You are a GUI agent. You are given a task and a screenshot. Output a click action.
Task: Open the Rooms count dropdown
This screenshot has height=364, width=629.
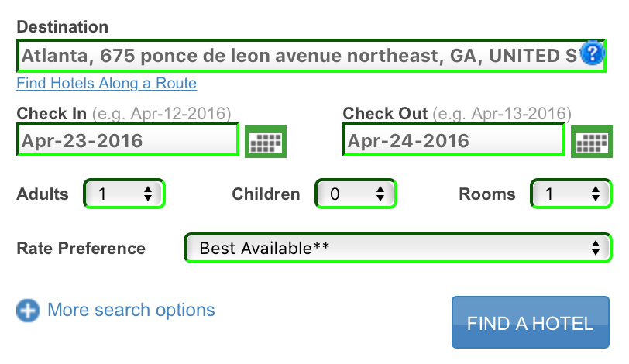571,194
